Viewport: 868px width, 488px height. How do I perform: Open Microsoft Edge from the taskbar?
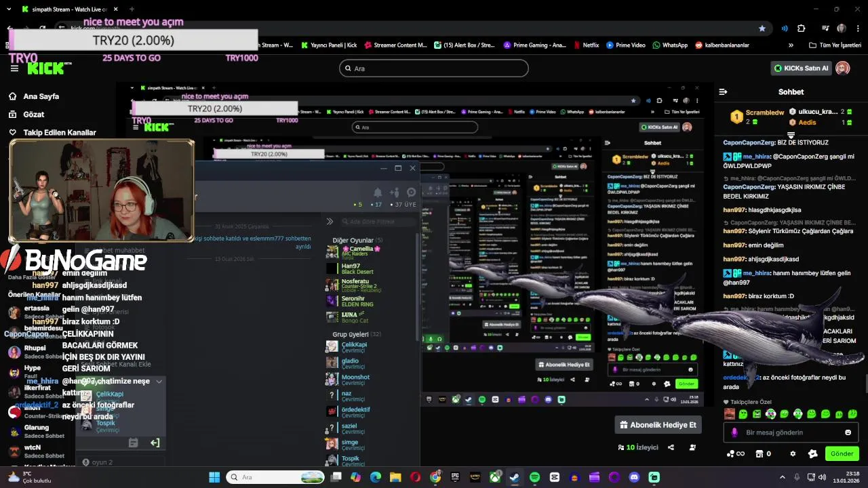click(x=376, y=477)
